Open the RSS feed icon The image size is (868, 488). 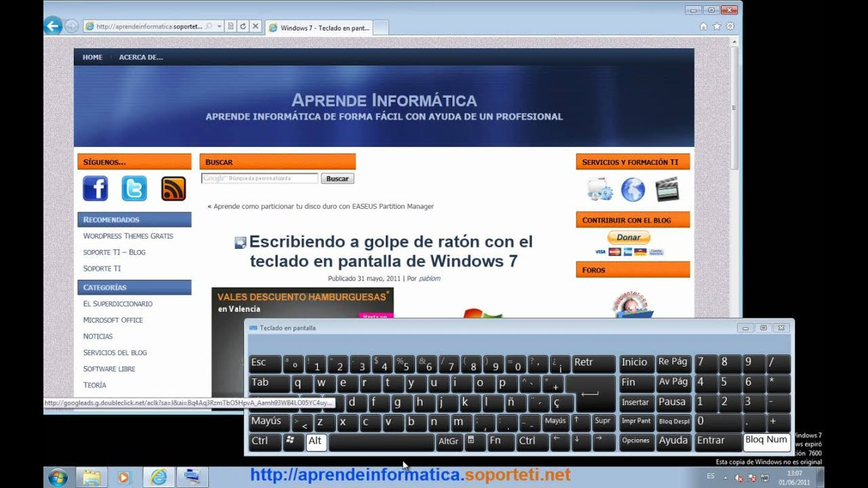coord(174,188)
